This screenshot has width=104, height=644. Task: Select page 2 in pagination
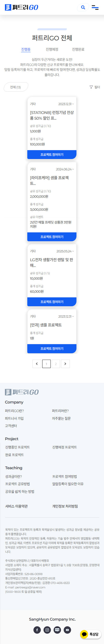pos(56,364)
